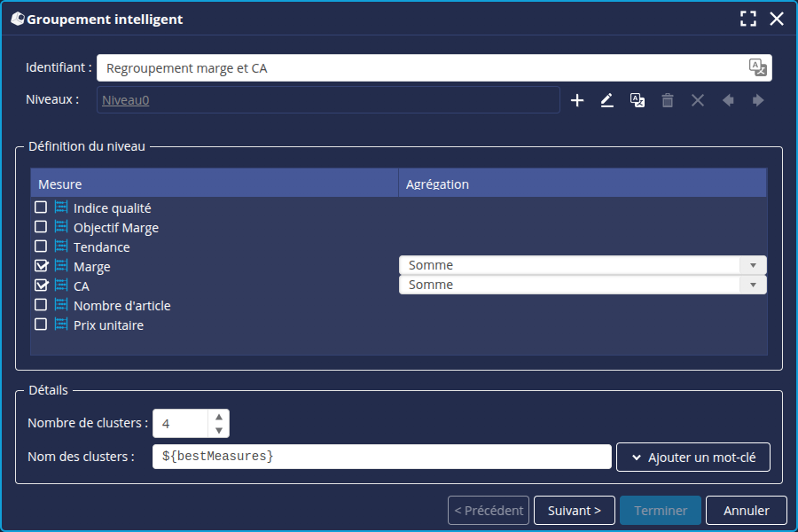Click the add level plus icon
Screen dimensions: 798x532
[577, 101]
